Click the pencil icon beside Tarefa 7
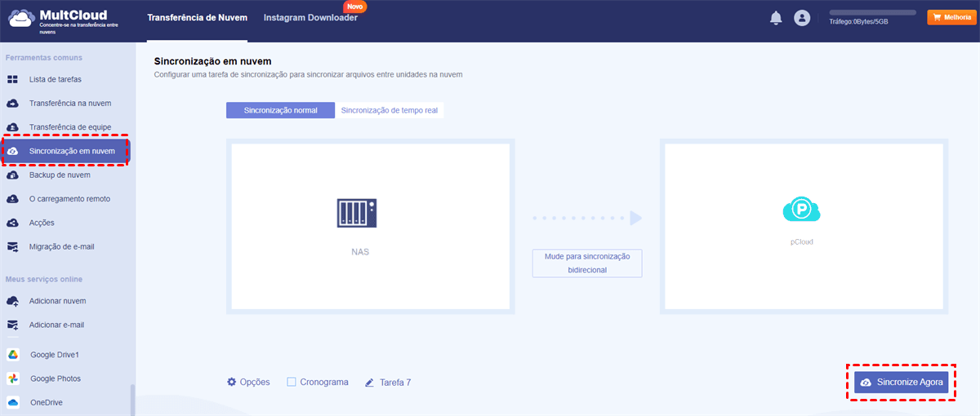 [x=370, y=382]
